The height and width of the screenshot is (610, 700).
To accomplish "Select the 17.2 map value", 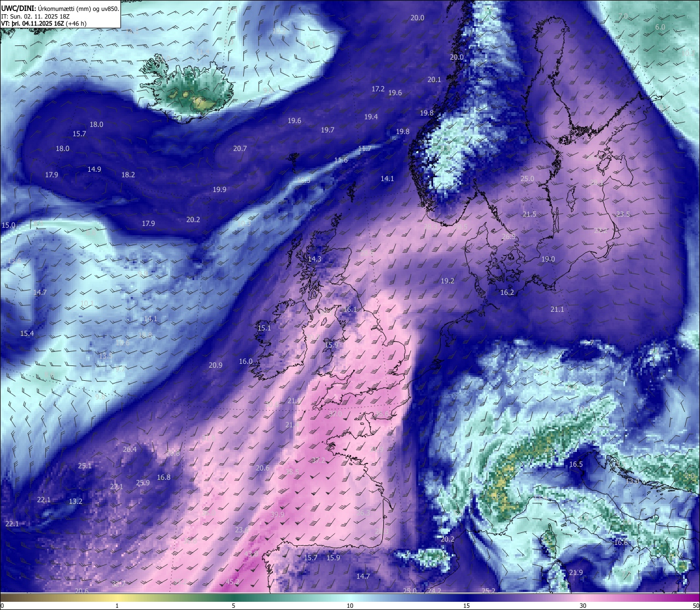I will pyautogui.click(x=378, y=89).
